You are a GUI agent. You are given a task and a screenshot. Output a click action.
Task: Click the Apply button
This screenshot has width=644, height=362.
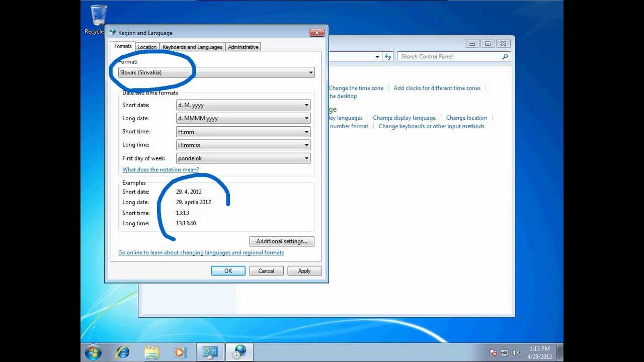[304, 271]
